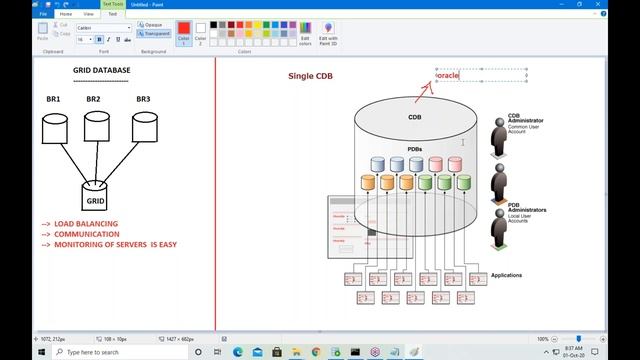Show hidden system tray icons
640x360 pixels.
click(546, 352)
